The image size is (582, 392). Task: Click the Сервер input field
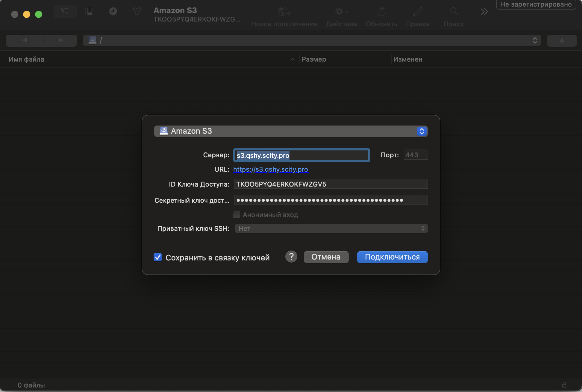point(301,155)
